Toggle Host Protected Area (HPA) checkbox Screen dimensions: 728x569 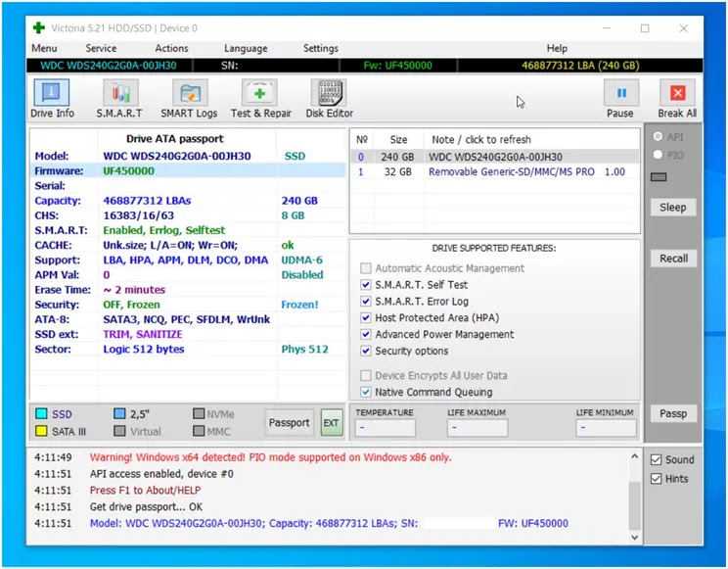[x=366, y=317]
